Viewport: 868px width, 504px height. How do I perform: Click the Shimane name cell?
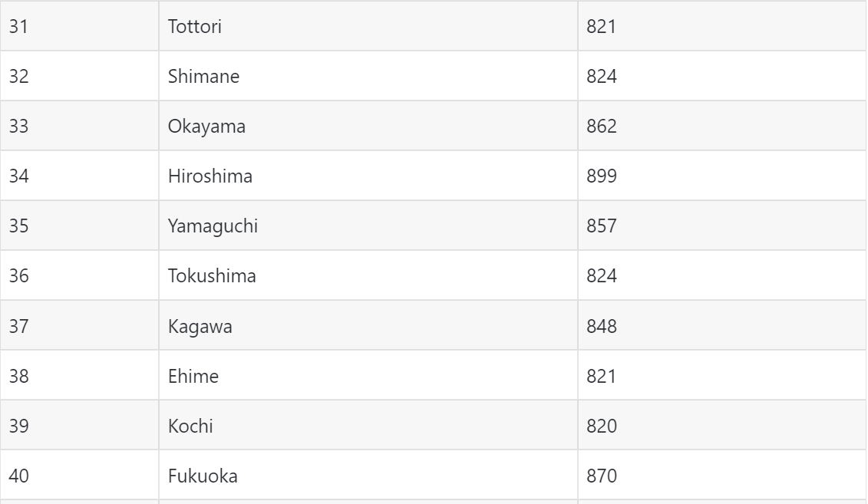pyautogui.click(x=368, y=76)
